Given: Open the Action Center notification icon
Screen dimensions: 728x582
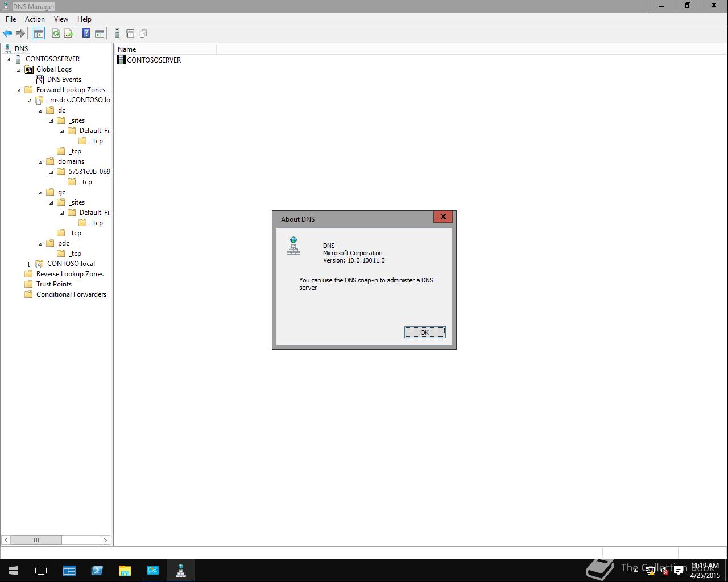Looking at the screenshot, I should [x=679, y=571].
